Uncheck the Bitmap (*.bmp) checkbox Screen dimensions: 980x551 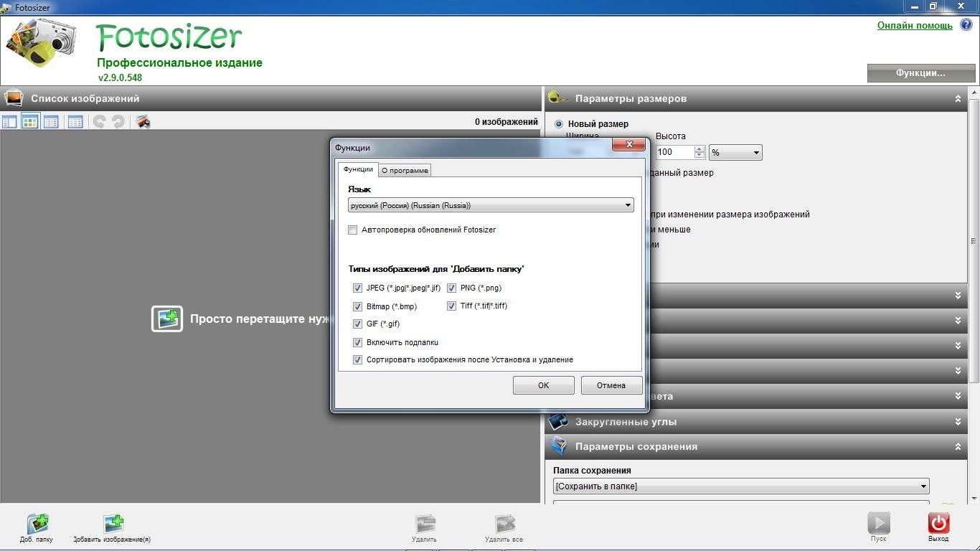[357, 306]
